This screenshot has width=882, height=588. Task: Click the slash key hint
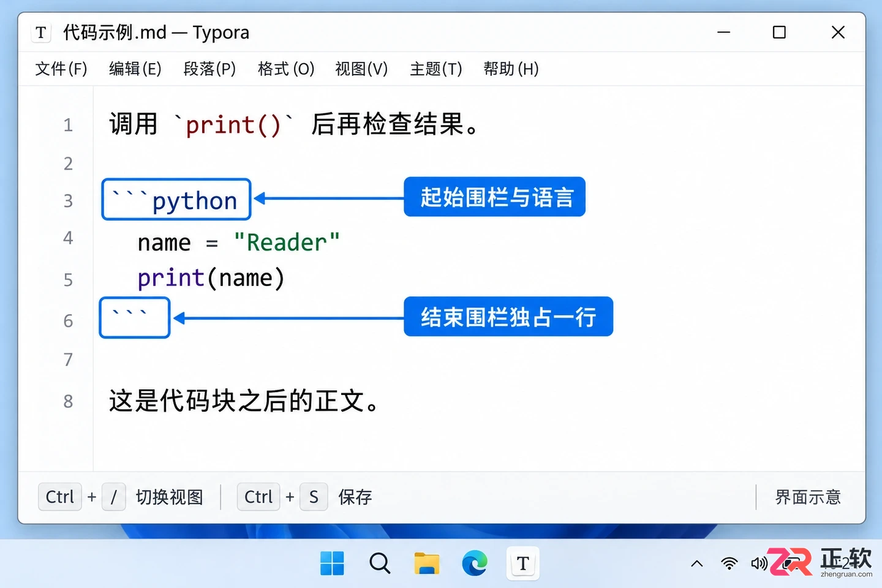coord(113,497)
